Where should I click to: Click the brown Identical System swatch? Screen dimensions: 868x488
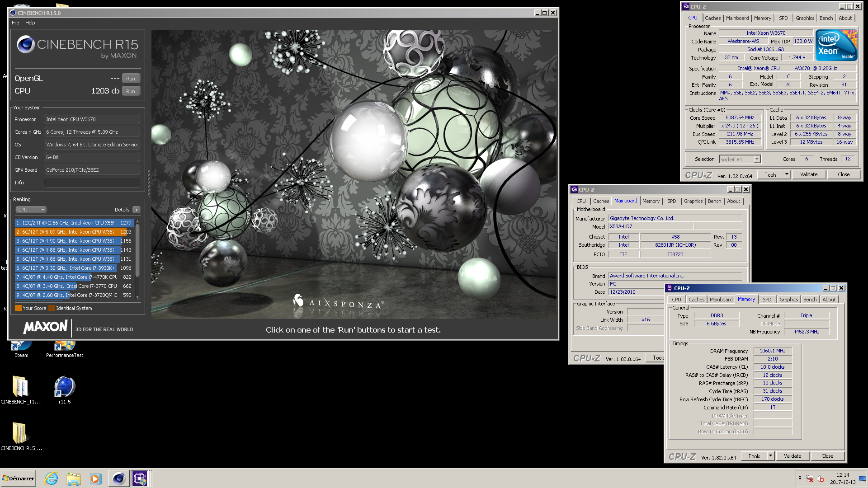52,308
